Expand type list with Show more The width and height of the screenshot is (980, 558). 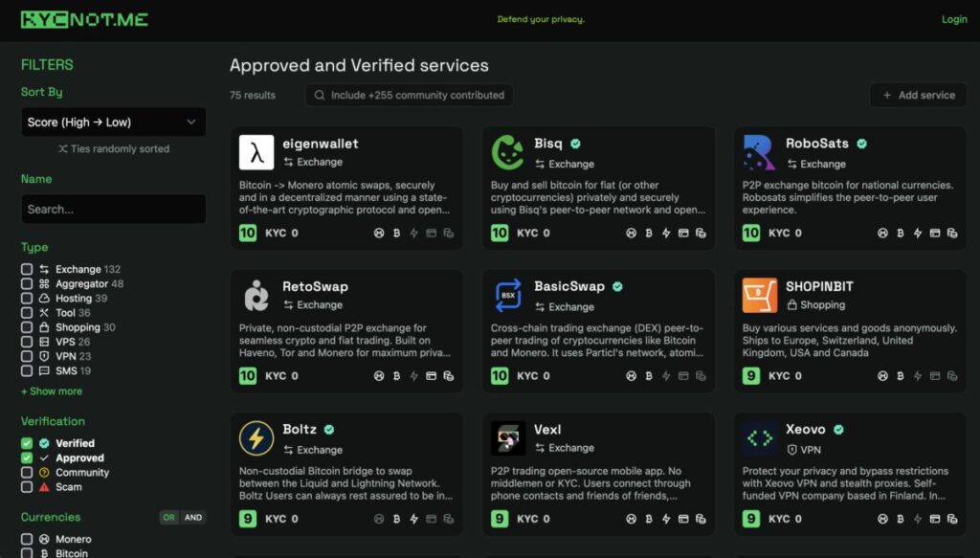(52, 391)
